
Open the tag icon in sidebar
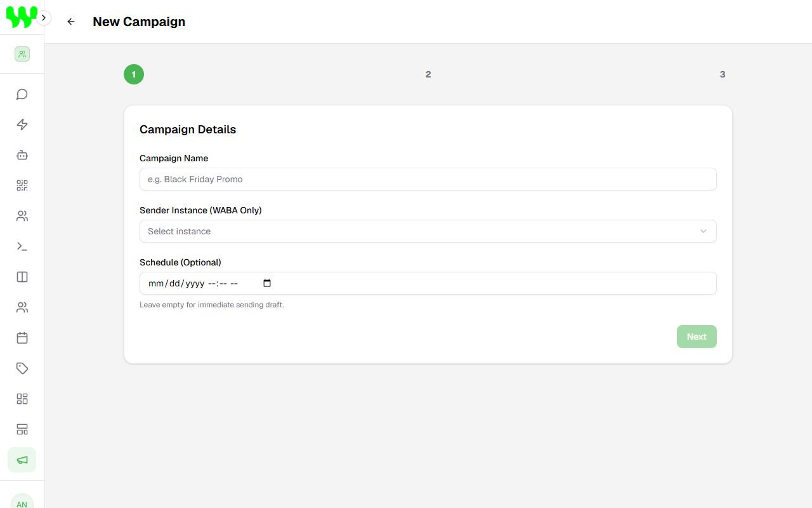coord(22,368)
